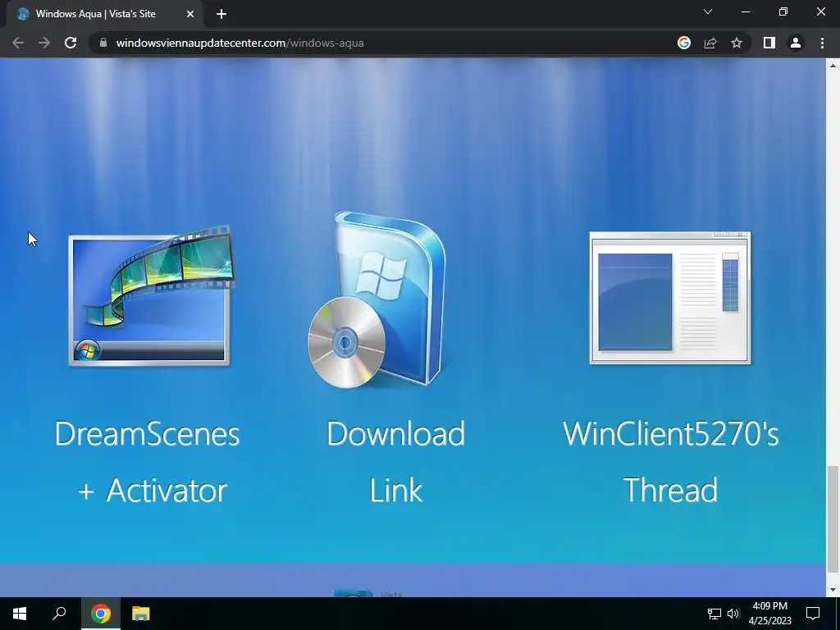
Task: Open a new browser tab
Action: coord(221,14)
